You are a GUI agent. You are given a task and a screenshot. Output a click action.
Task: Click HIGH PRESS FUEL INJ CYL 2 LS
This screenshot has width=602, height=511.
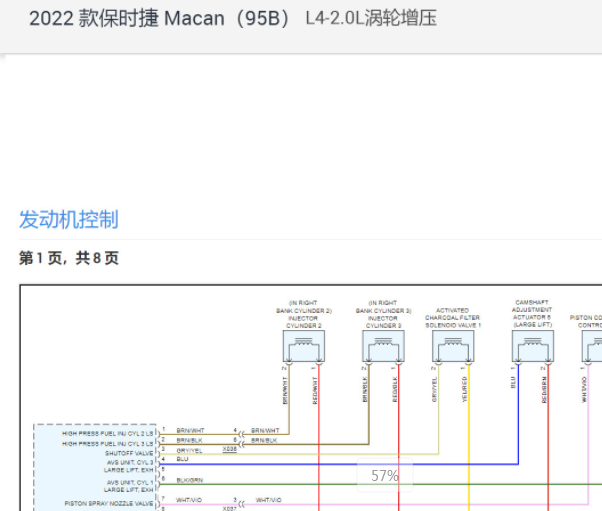(x=108, y=433)
